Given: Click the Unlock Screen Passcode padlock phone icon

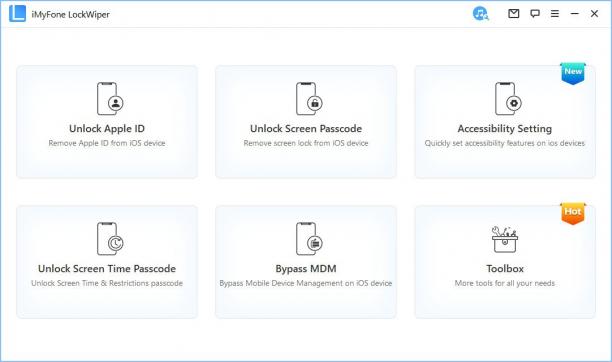Looking at the screenshot, I should (309, 99).
